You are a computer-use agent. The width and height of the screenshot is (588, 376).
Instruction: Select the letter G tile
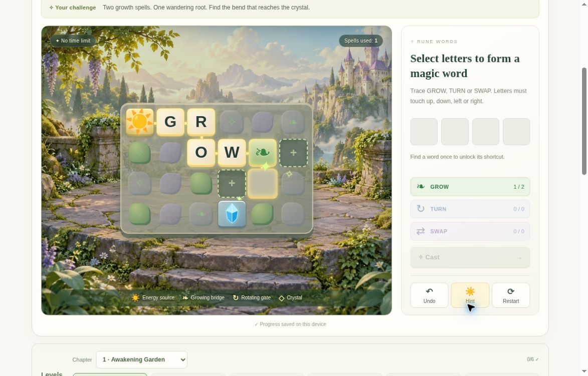click(170, 122)
